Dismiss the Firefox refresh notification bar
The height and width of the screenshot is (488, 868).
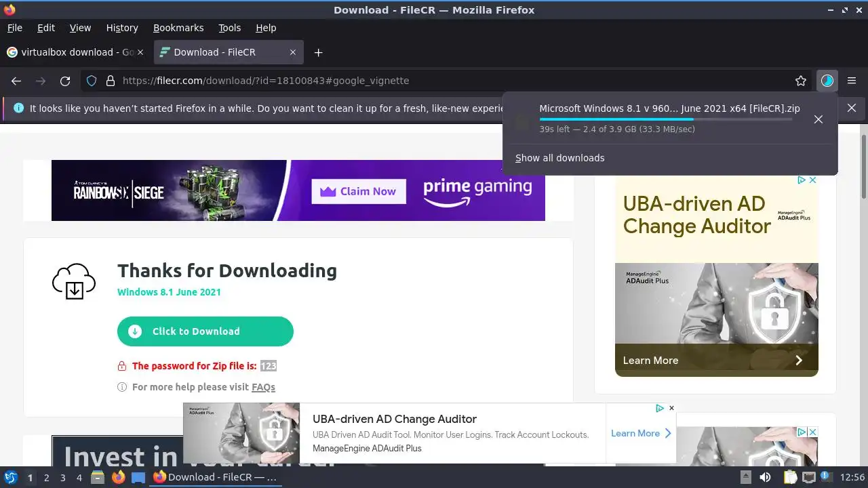pyautogui.click(x=852, y=108)
